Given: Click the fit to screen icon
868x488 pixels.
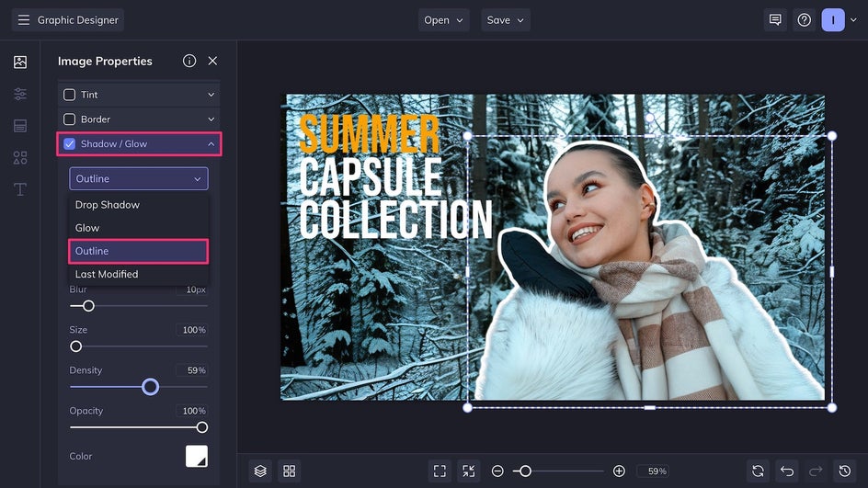Looking at the screenshot, I should (440, 471).
